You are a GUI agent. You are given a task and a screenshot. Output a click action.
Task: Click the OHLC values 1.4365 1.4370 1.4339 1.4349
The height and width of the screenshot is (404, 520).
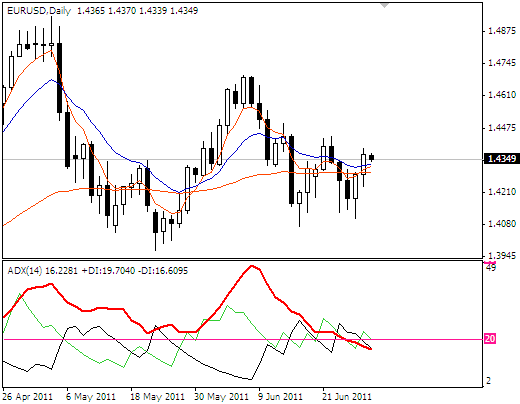click(137, 11)
